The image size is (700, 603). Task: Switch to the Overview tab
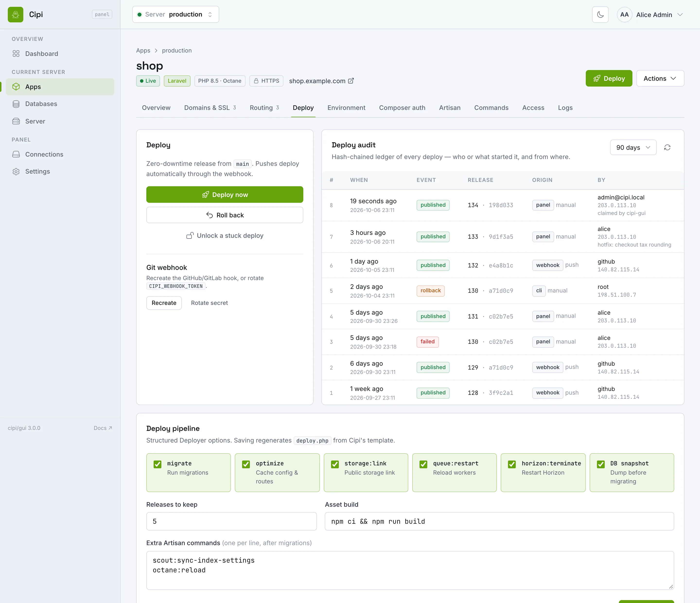[x=156, y=108]
